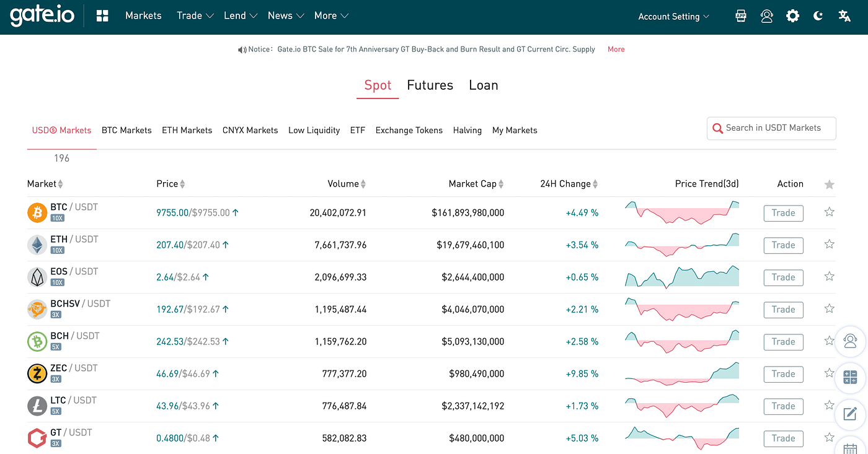This screenshot has height=454, width=868.
Task: Open Markets in top navigation
Action: (x=143, y=16)
